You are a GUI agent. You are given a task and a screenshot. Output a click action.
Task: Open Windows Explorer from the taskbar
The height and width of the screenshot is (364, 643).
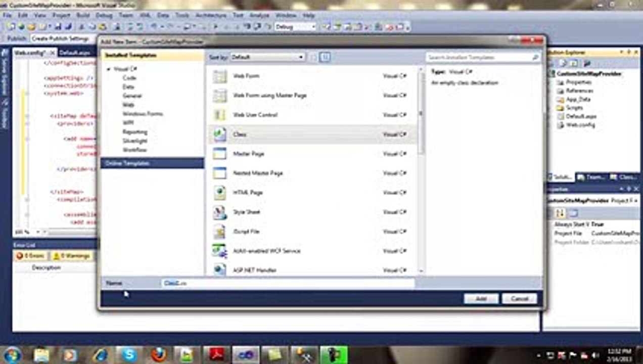pos(41,354)
